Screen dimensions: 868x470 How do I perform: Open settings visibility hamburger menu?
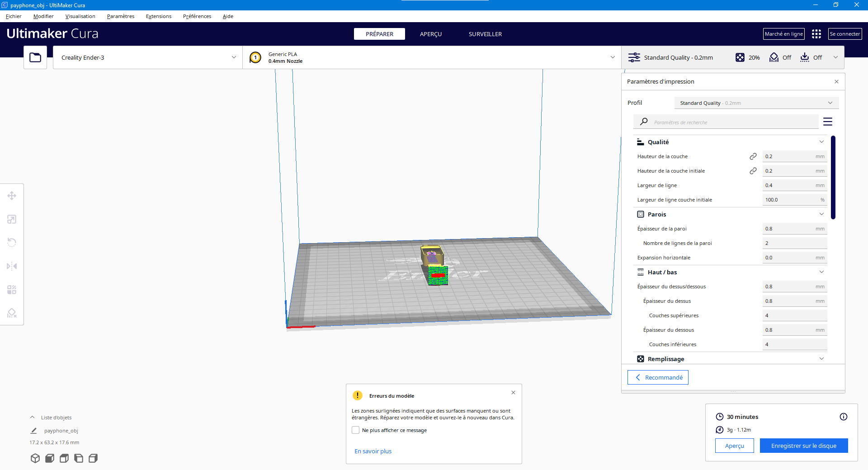click(x=828, y=122)
